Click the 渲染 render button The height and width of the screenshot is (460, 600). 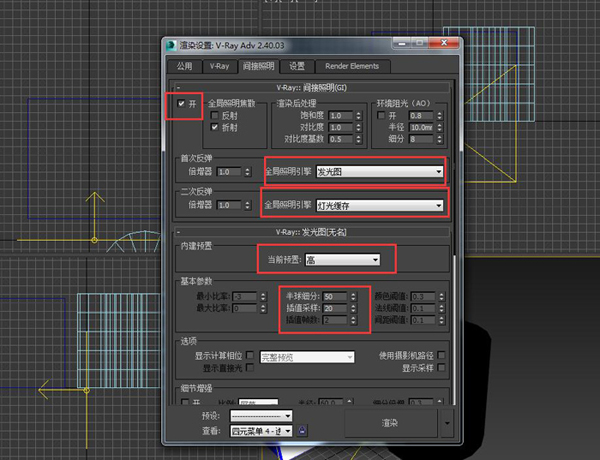point(390,422)
